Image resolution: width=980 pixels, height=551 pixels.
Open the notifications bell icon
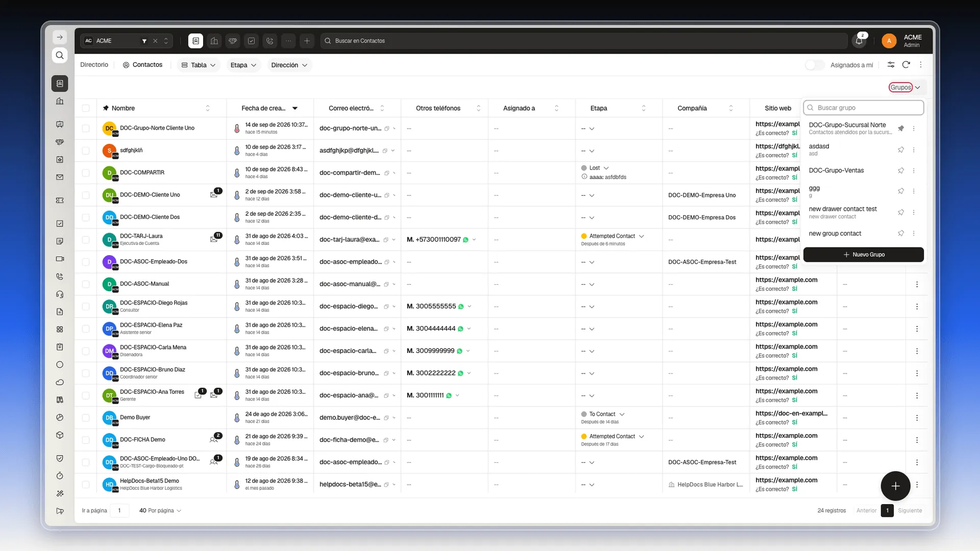coord(859,41)
